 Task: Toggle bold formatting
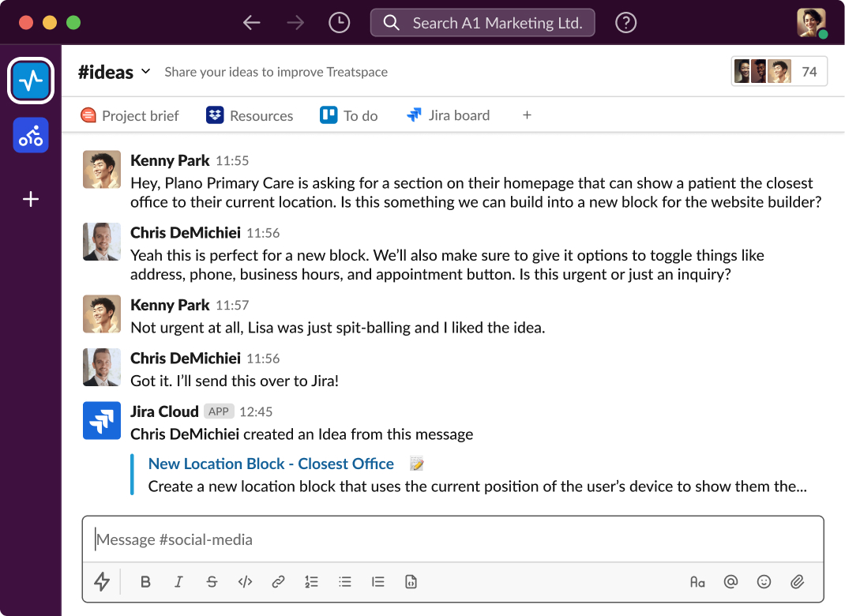click(145, 581)
